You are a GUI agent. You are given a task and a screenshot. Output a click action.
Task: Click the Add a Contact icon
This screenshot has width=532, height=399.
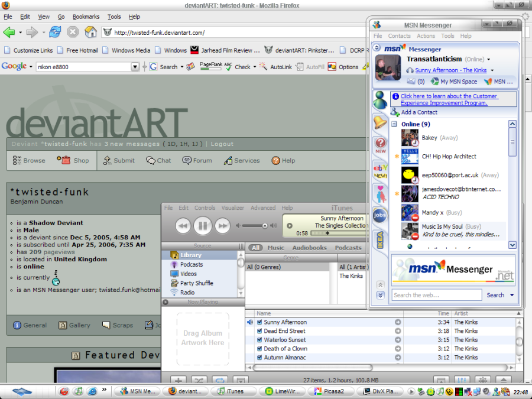click(x=395, y=112)
